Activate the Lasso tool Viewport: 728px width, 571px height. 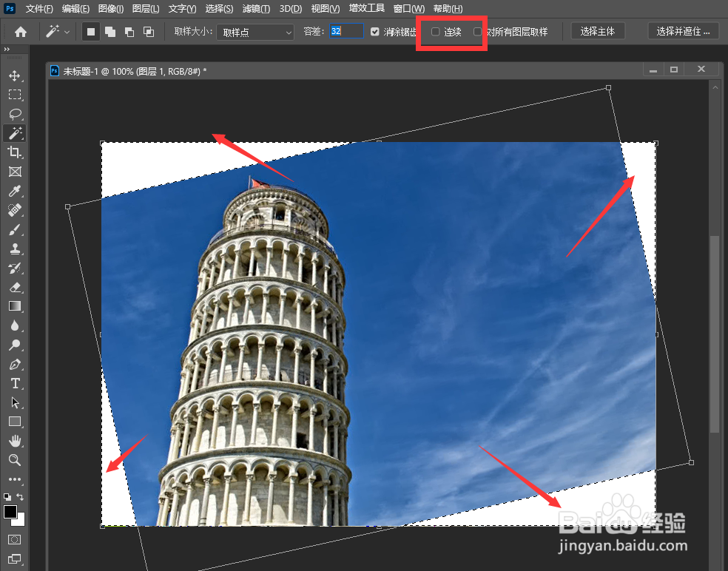[16, 114]
